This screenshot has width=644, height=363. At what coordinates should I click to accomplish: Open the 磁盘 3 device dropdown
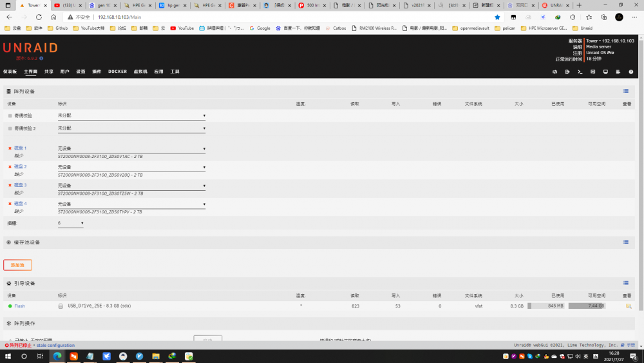pyautogui.click(x=131, y=186)
